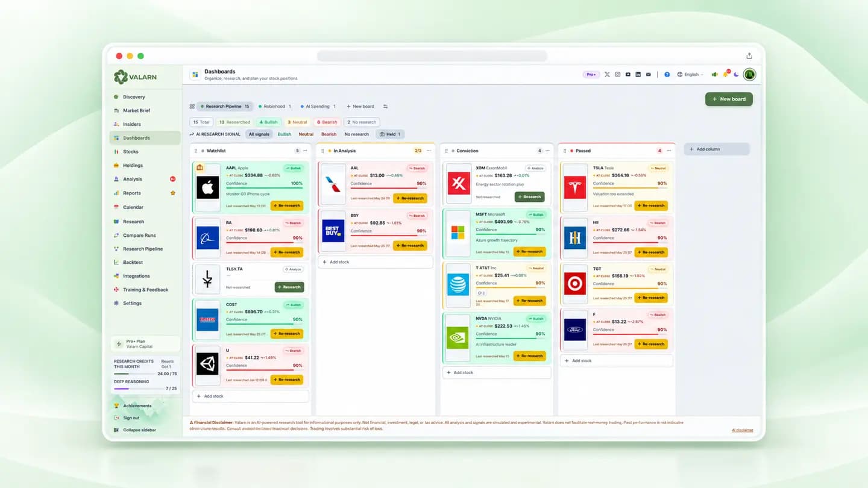The width and height of the screenshot is (868, 488).
Task: Click the Apple logo on the AAPL card
Action: point(207,188)
